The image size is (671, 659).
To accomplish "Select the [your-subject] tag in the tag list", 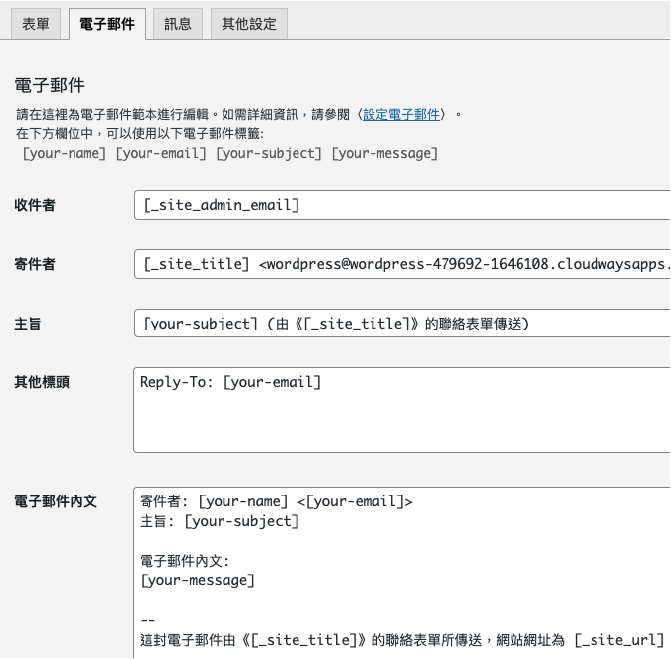I will pos(269,153).
